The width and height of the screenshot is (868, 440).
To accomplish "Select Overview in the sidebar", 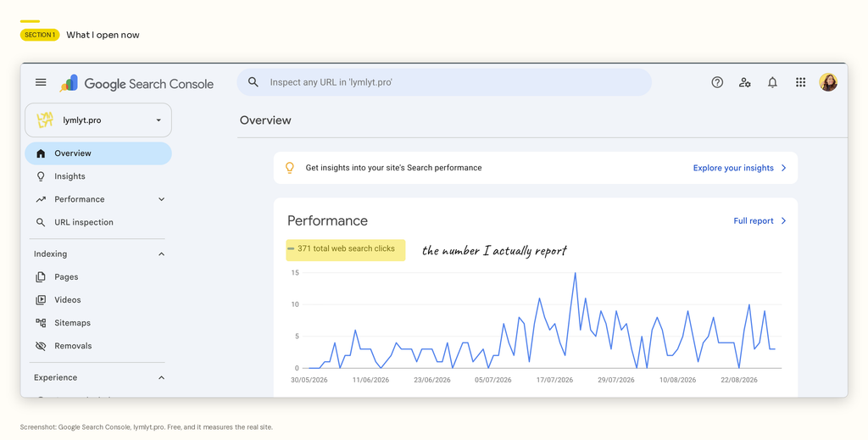I will 98,153.
